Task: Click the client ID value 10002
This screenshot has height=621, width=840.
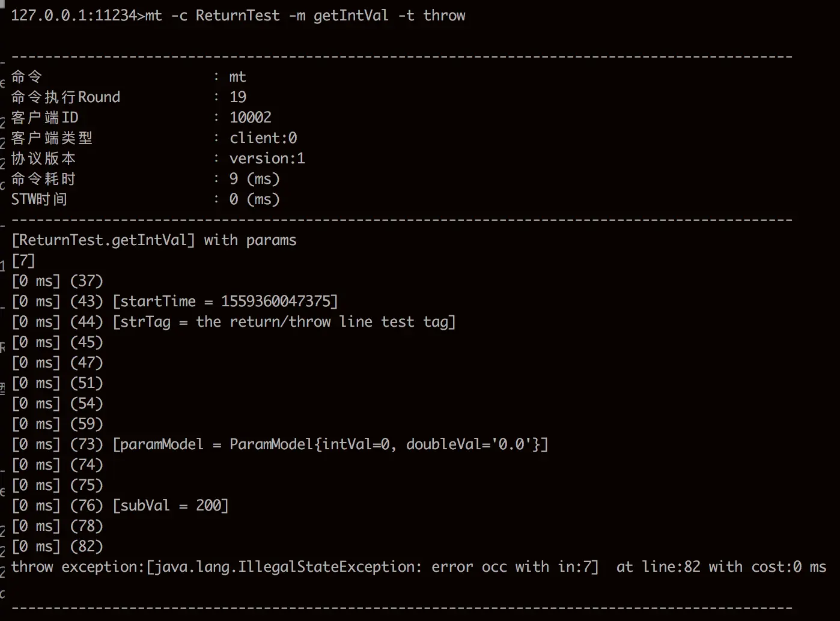Action: click(251, 118)
